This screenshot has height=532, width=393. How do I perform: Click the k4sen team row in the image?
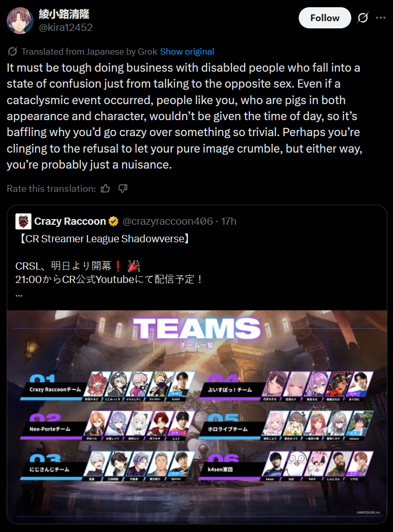[x=286, y=466]
